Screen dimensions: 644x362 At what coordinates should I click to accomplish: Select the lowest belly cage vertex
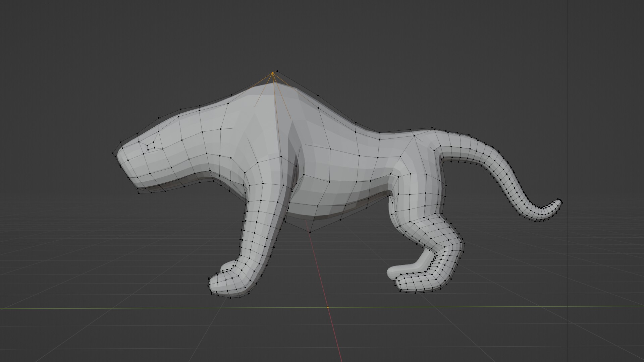coord(310,232)
